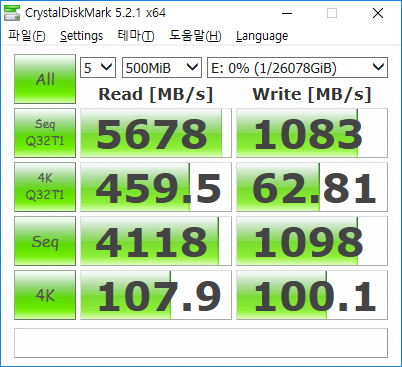
Task: Start the Seq Q32T1 test
Action: 45,133
